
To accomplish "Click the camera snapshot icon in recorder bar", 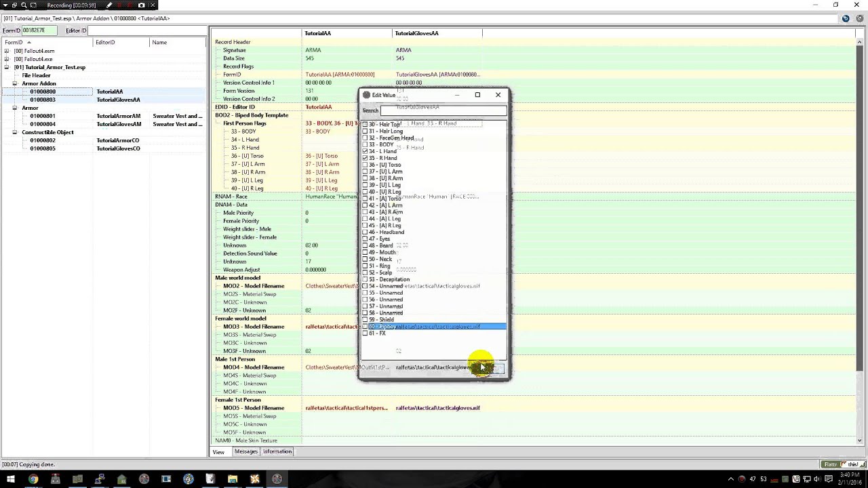I will [x=142, y=5].
